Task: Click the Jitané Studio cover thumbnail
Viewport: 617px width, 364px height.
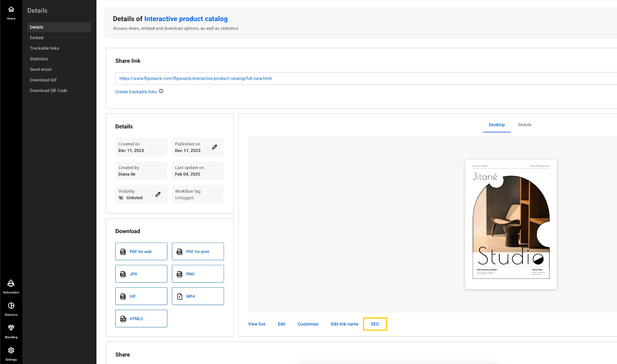Action: pos(511,224)
